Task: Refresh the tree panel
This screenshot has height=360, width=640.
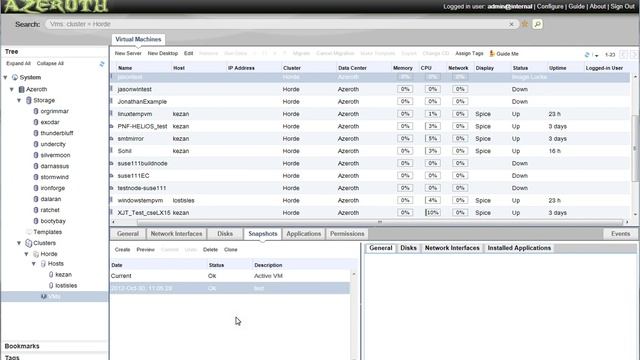Action: pos(102,64)
